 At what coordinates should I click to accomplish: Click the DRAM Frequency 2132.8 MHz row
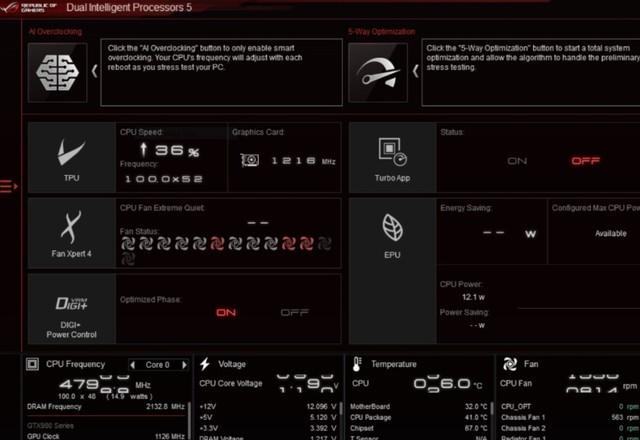click(106, 407)
